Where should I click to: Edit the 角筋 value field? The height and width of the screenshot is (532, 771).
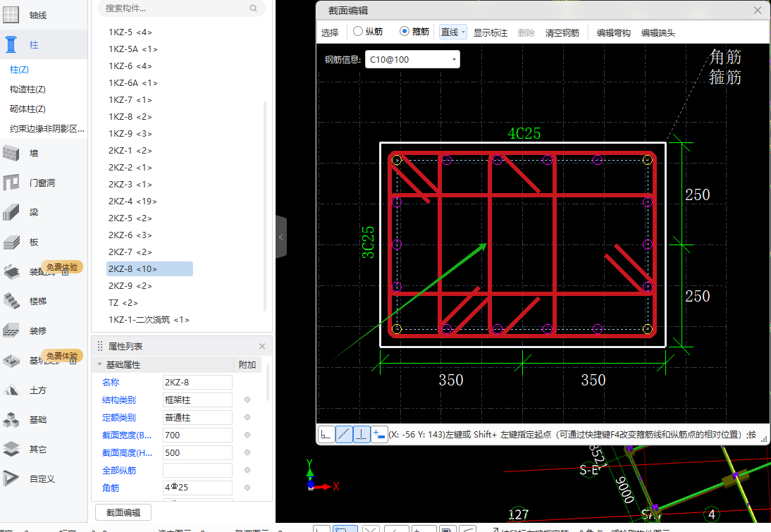[x=197, y=488]
